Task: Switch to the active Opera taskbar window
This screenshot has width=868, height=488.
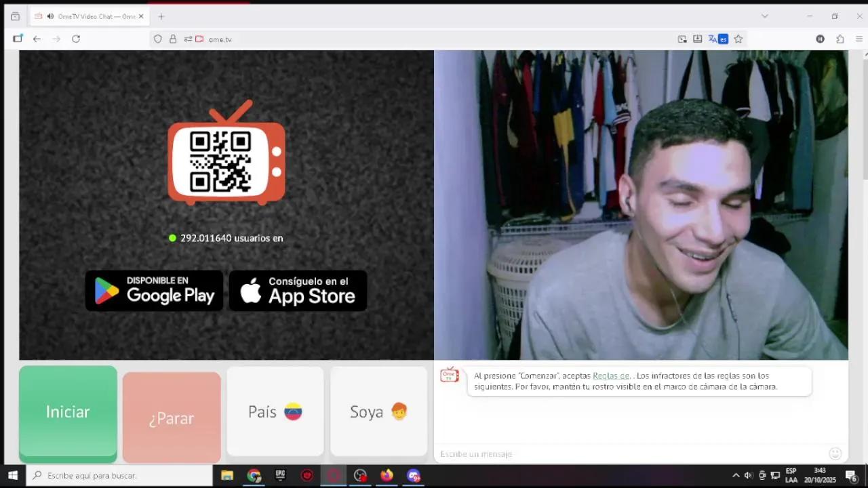Action: pyautogui.click(x=333, y=476)
